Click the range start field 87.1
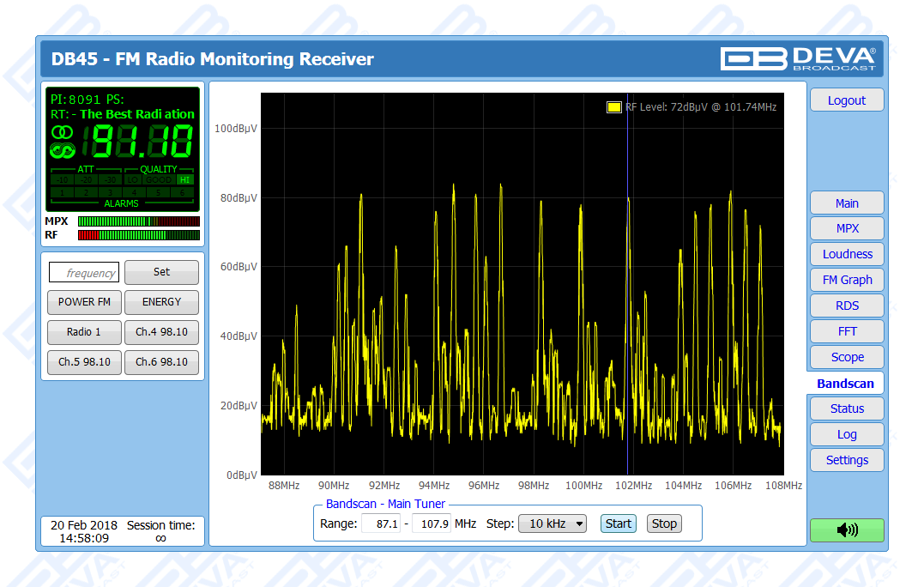This screenshot has width=924, height=587. pyautogui.click(x=381, y=523)
